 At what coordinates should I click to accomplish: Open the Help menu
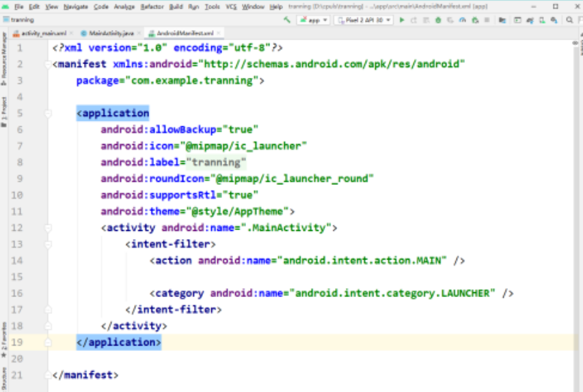tap(276, 7)
